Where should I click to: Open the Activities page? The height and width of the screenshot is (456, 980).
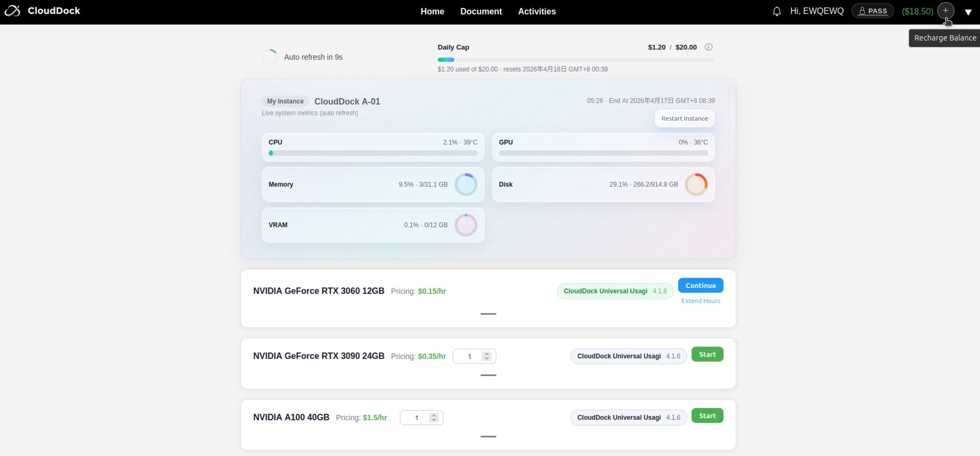[x=536, y=11]
